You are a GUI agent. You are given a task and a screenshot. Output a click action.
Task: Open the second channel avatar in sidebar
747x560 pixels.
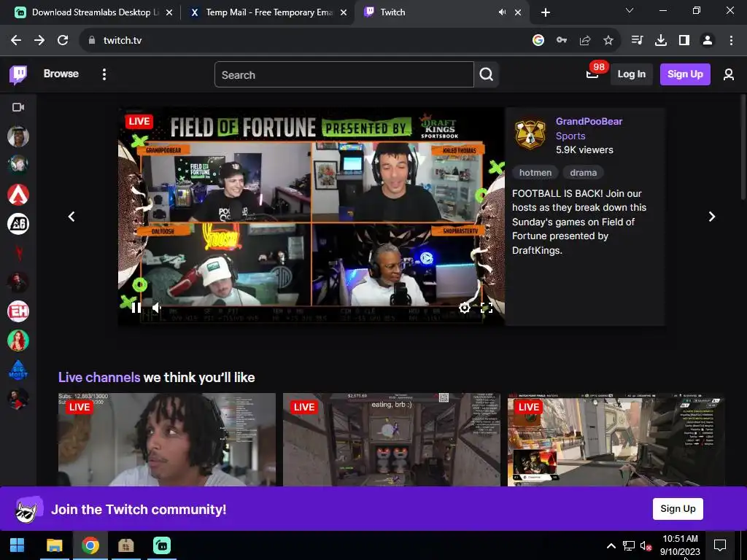18,165
